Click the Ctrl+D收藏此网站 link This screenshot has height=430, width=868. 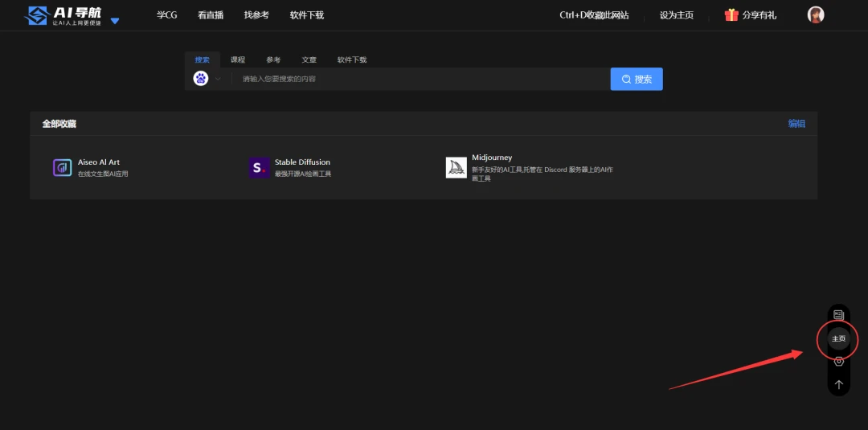pos(594,15)
